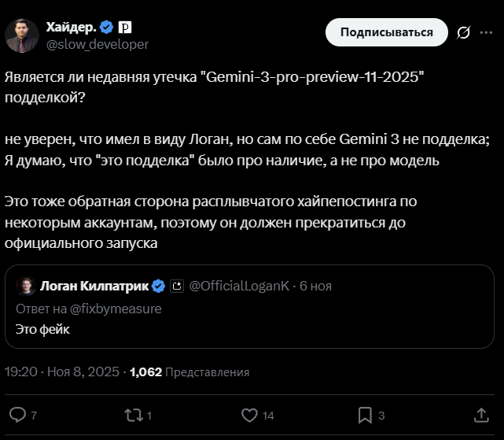Click the P badge beside Хайдер's name
The image size is (504, 440).
[124, 28]
